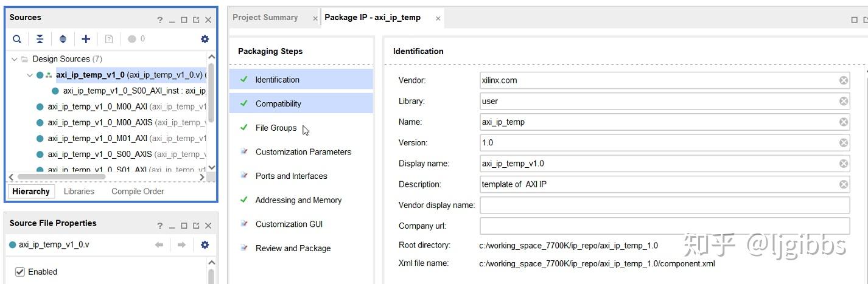868x284 pixels.
Task: Click the Expand All icon in Sources
Action: pos(63,39)
